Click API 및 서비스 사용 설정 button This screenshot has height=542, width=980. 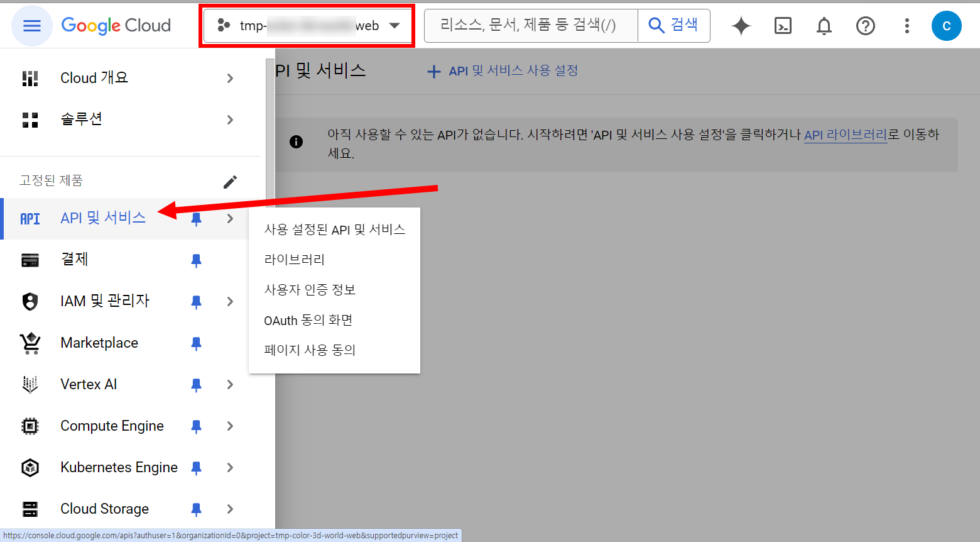[x=502, y=71]
